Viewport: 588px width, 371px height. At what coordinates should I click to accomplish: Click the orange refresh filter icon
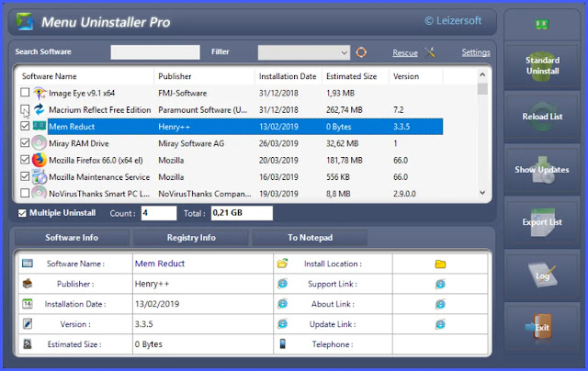pyautogui.click(x=361, y=52)
